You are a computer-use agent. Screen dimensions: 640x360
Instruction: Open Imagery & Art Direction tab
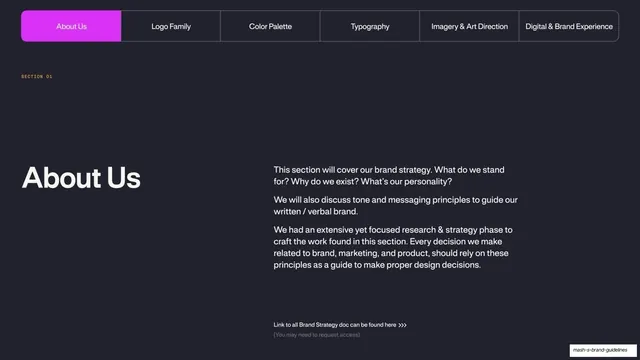tap(469, 26)
